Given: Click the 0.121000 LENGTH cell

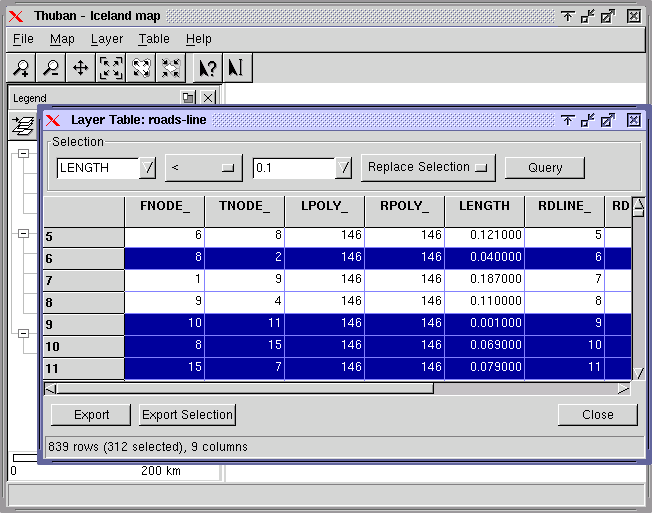Looking at the screenshot, I should (x=484, y=235).
